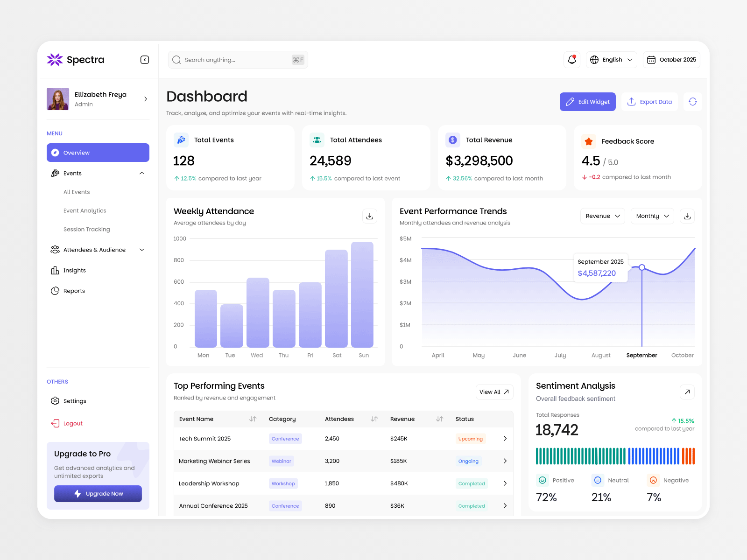Switch to the Session Tracking menu item
747x560 pixels.
point(87,229)
